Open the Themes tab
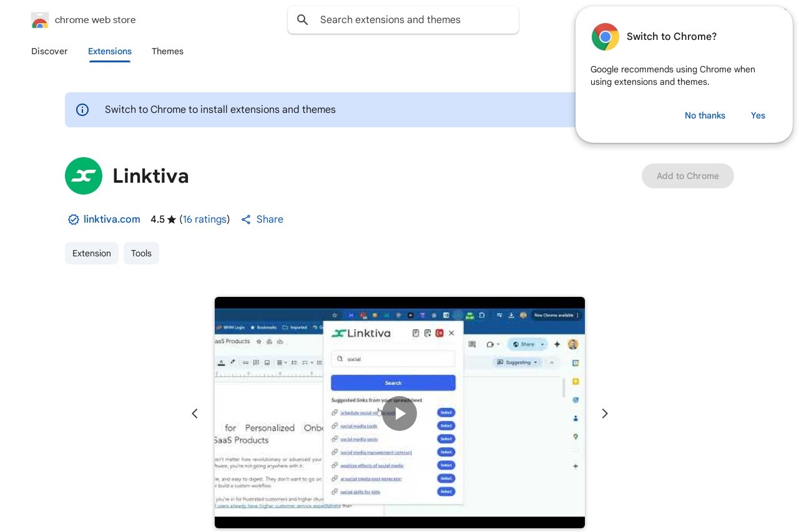This screenshot has height=532, width=799. [167, 51]
